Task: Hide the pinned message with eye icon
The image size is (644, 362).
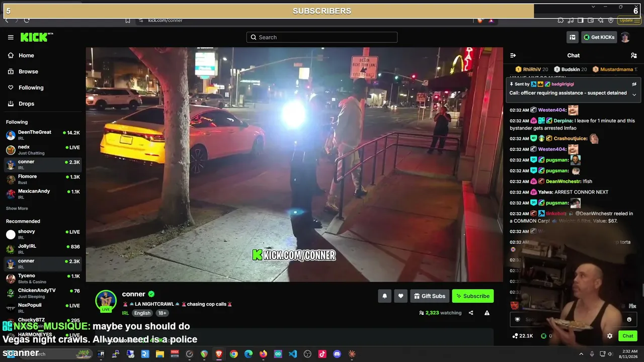Action: point(634,84)
